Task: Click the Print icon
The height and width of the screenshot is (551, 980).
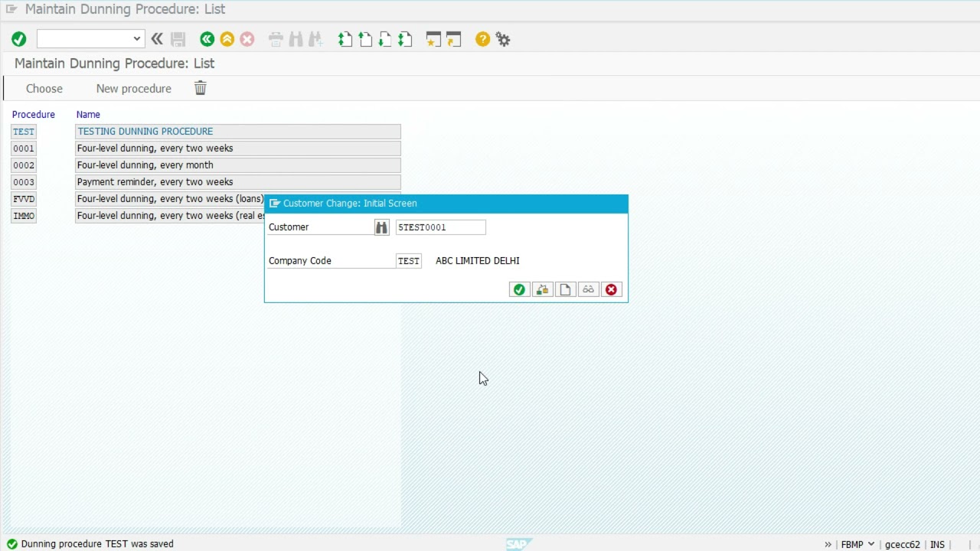Action: pyautogui.click(x=276, y=39)
